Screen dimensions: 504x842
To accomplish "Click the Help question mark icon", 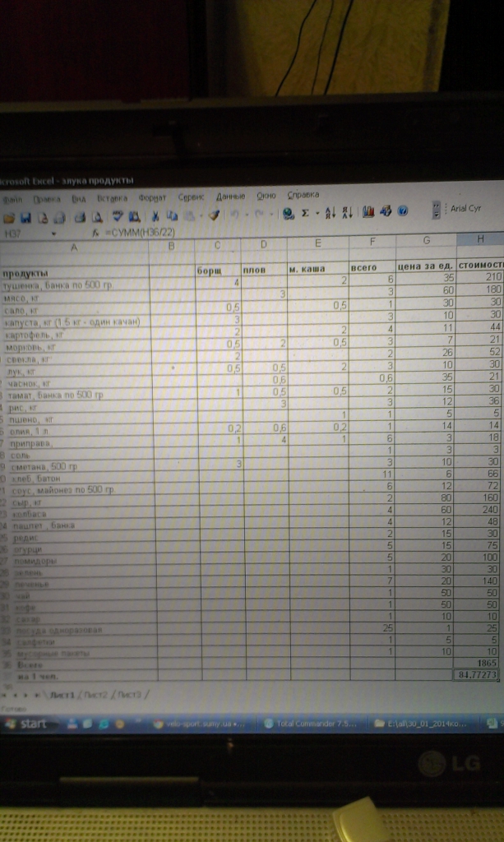I will [x=403, y=210].
